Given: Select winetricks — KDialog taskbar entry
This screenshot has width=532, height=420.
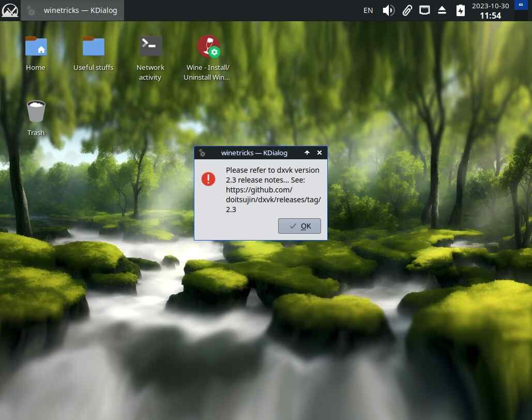Looking at the screenshot, I should coord(72,10).
